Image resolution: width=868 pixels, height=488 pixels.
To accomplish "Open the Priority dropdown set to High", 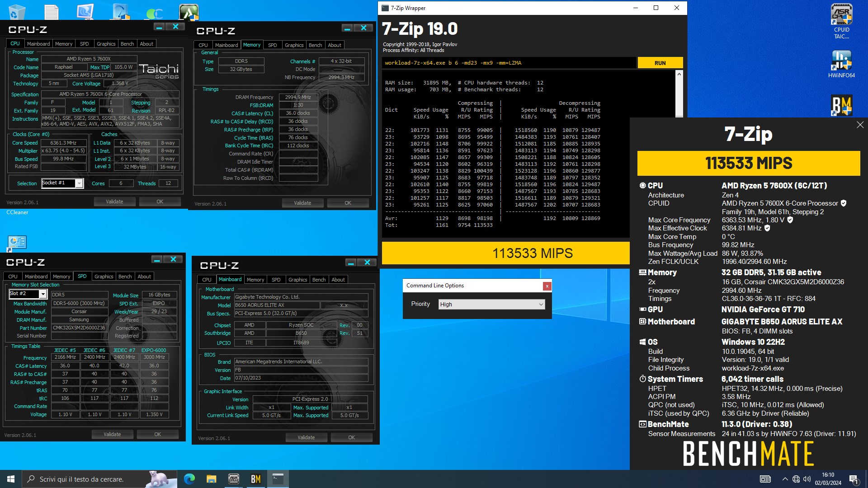I will tap(491, 305).
